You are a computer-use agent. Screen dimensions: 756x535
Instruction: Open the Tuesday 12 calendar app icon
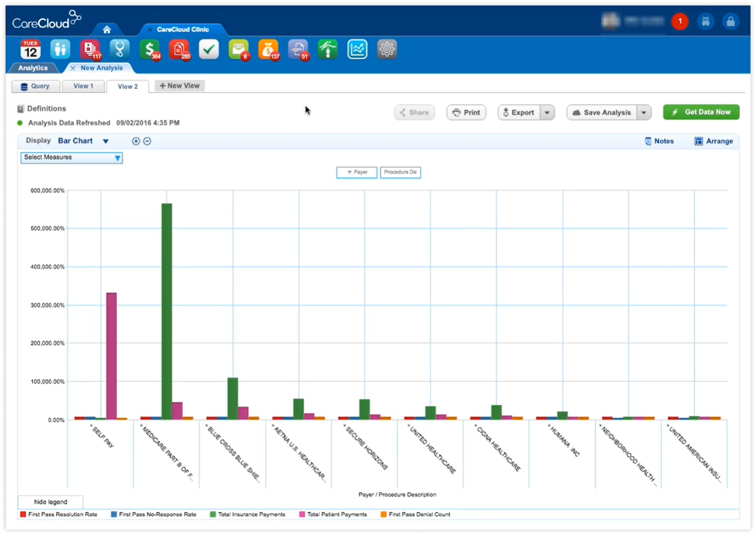click(30, 49)
